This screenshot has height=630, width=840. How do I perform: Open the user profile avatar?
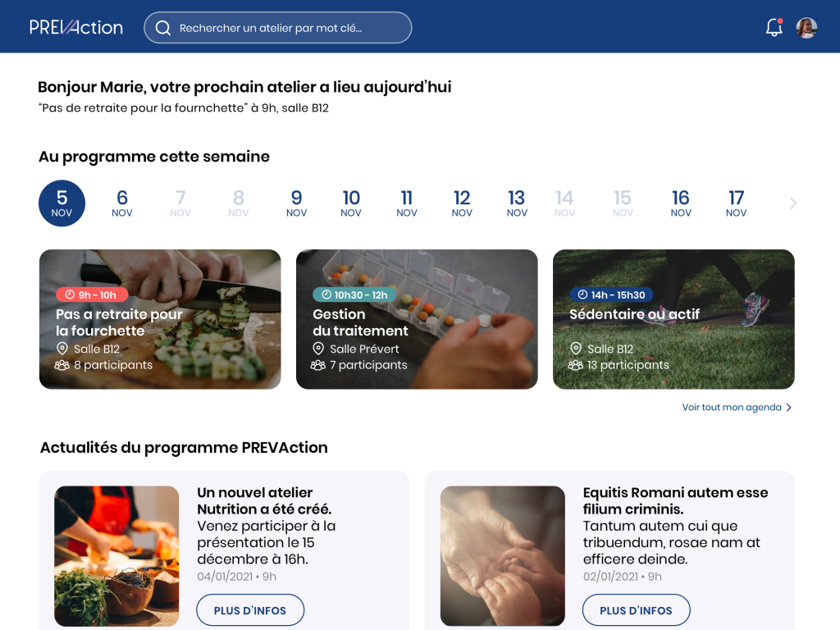point(806,28)
